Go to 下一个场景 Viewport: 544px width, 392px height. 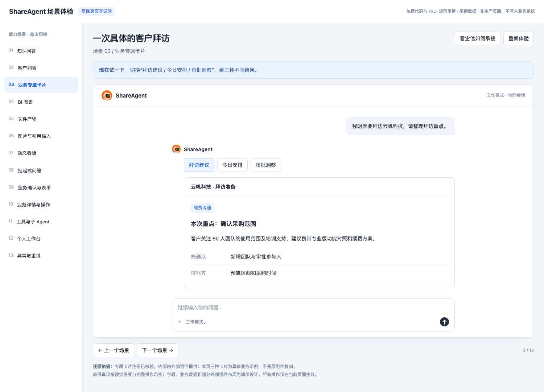[157, 350]
